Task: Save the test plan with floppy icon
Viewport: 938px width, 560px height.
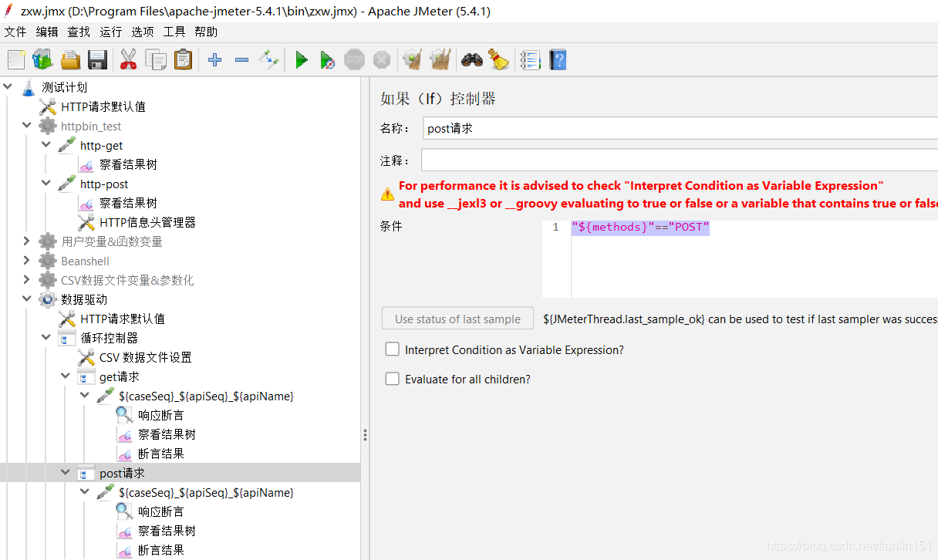Action: point(97,59)
